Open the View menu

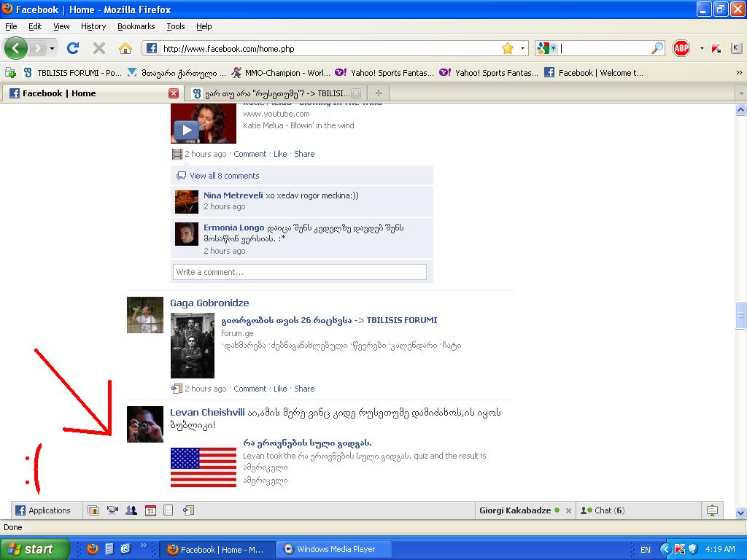(61, 26)
